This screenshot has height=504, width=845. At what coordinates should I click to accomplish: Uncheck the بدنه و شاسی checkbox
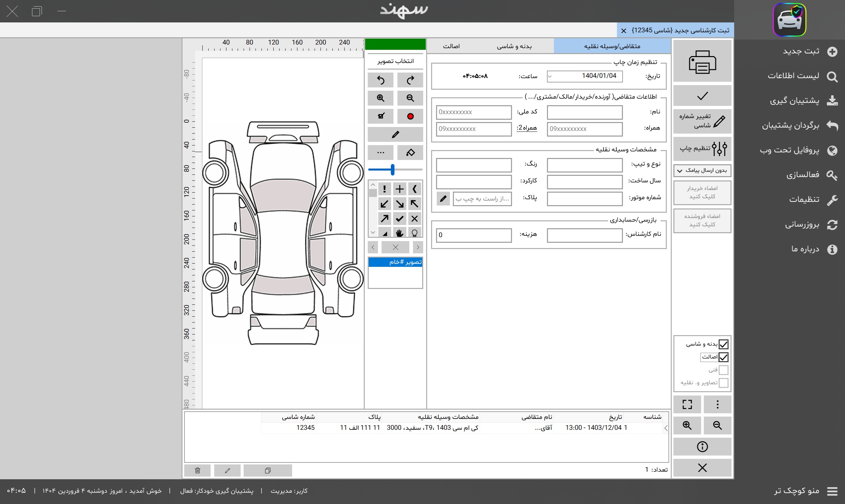[723, 344]
